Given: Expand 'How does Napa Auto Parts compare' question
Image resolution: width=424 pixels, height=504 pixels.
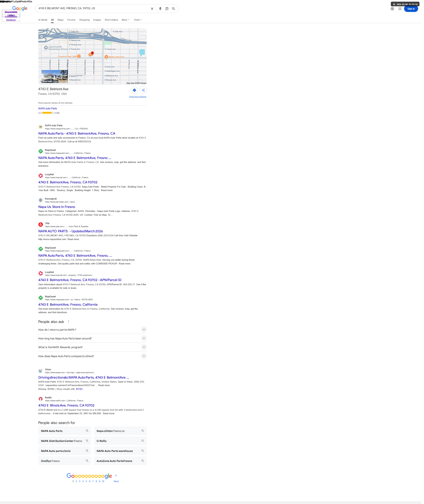Looking at the screenshot, I should coord(144,356).
